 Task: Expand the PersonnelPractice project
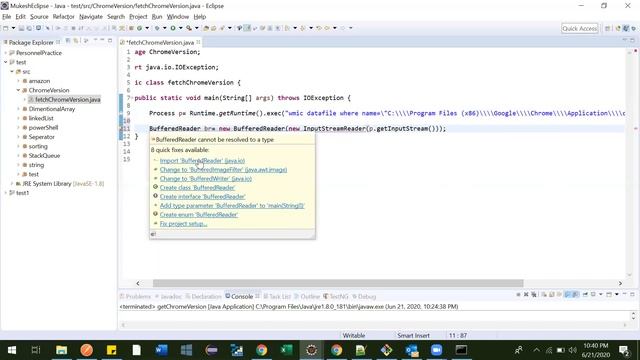[6, 53]
